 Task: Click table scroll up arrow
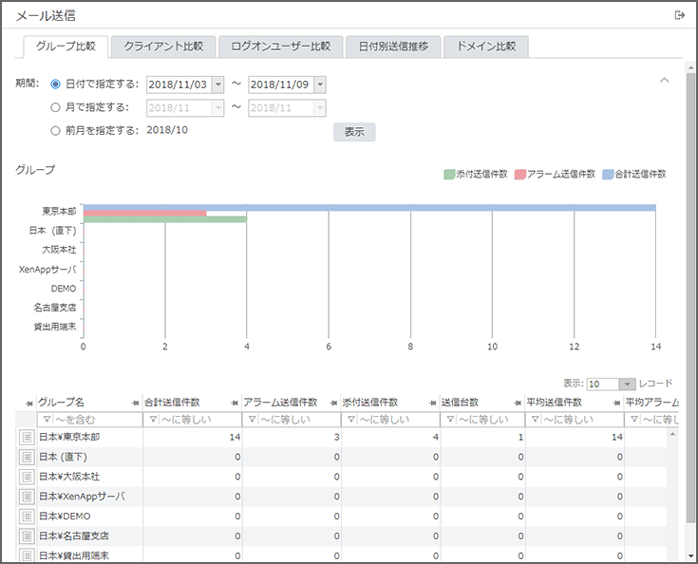[673, 434]
